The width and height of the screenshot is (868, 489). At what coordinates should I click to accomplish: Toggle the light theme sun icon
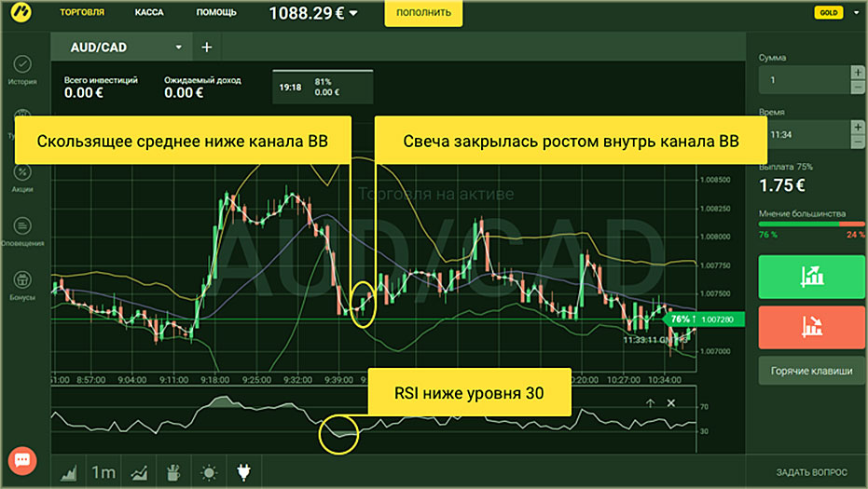click(209, 472)
